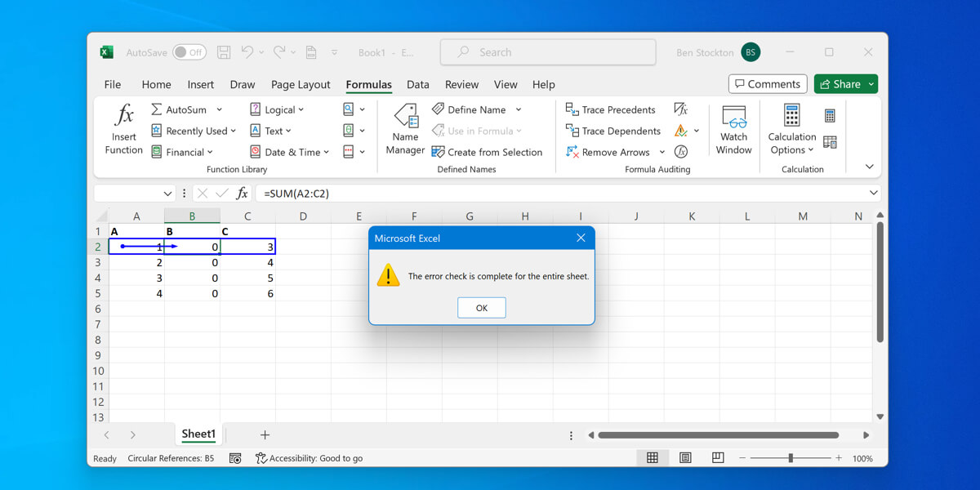Switch to the Formulas ribbon tab
This screenshot has height=490, width=980.
click(368, 84)
